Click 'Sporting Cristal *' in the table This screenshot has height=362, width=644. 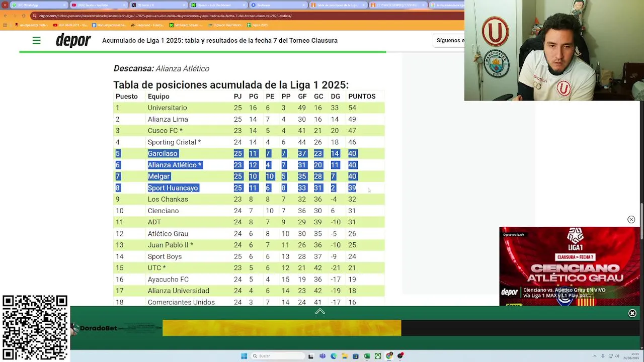point(174,142)
